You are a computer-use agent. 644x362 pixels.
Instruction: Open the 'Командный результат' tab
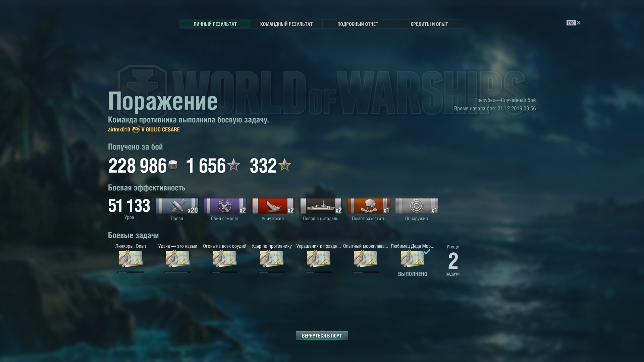pos(286,24)
